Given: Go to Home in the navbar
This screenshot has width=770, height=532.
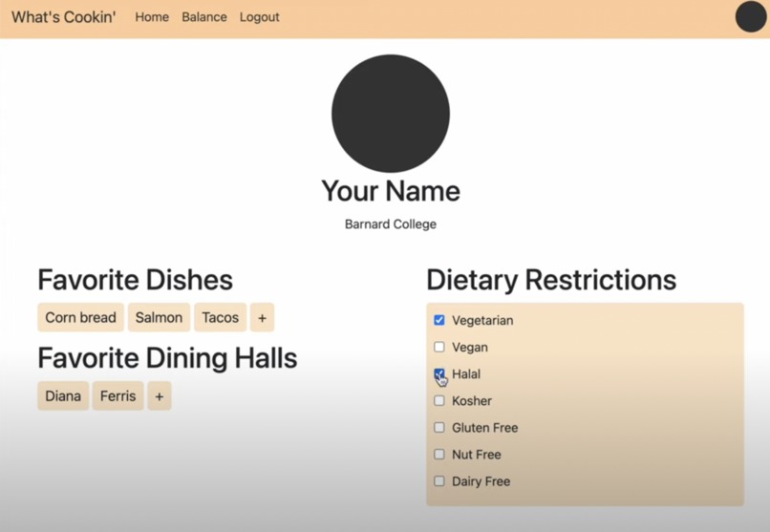Looking at the screenshot, I should [x=152, y=17].
